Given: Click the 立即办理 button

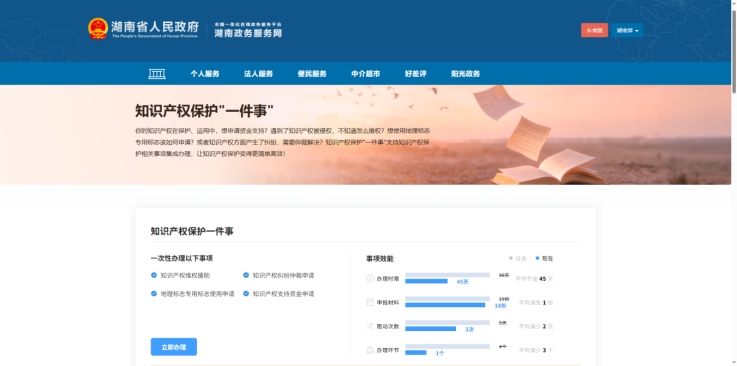Looking at the screenshot, I should 174,347.
